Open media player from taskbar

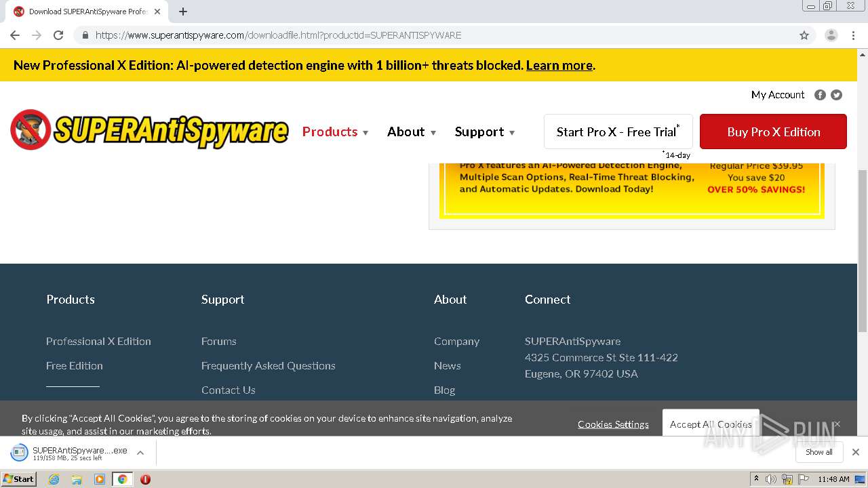pyautogui.click(x=100, y=479)
